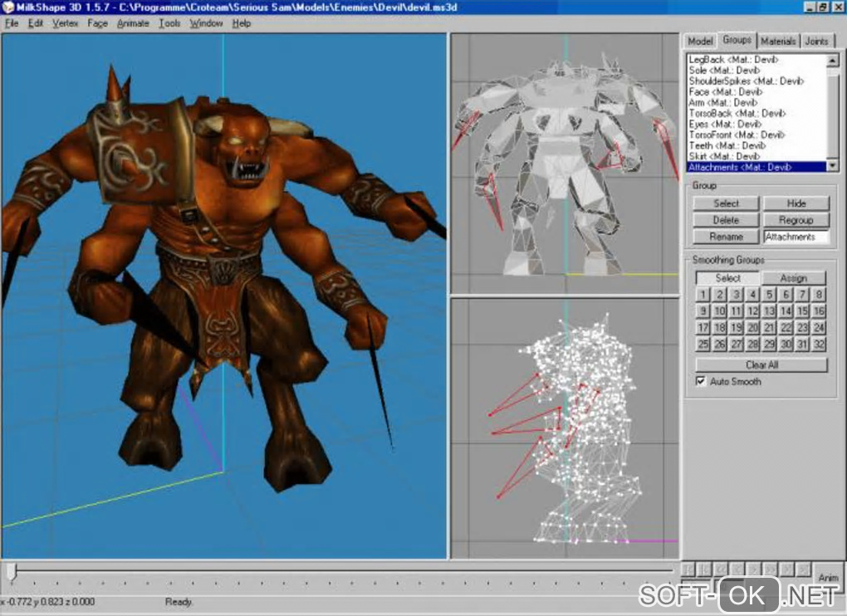Switch to the Materials tab
847x616 pixels.
tap(778, 41)
